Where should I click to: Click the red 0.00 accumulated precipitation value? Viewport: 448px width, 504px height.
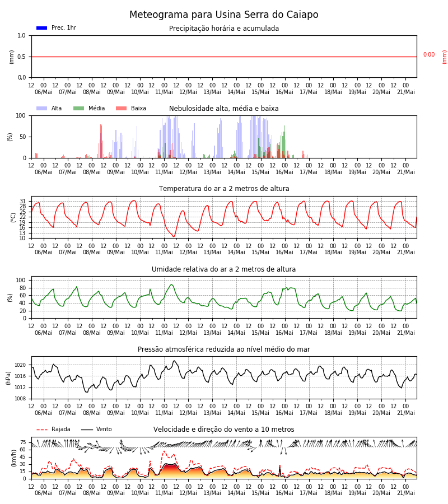click(x=429, y=55)
